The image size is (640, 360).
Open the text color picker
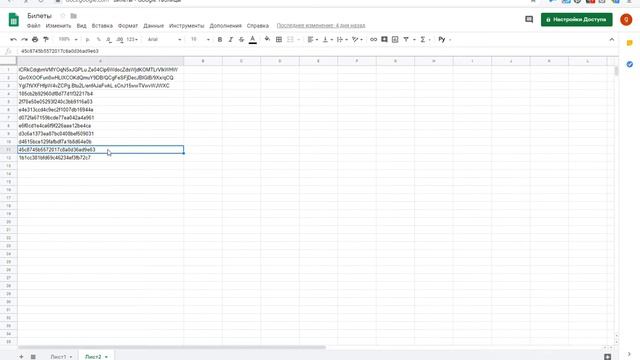coord(253,40)
